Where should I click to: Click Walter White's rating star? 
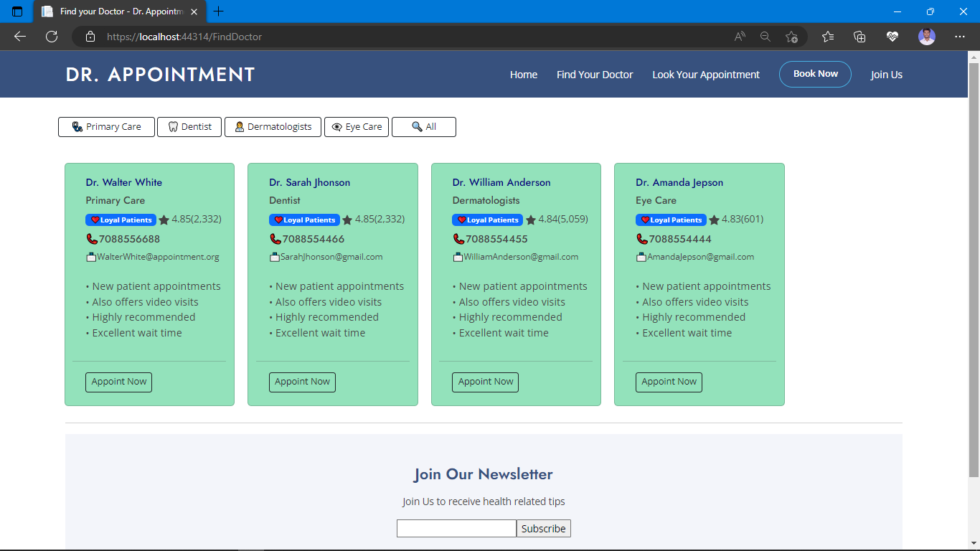[164, 220]
